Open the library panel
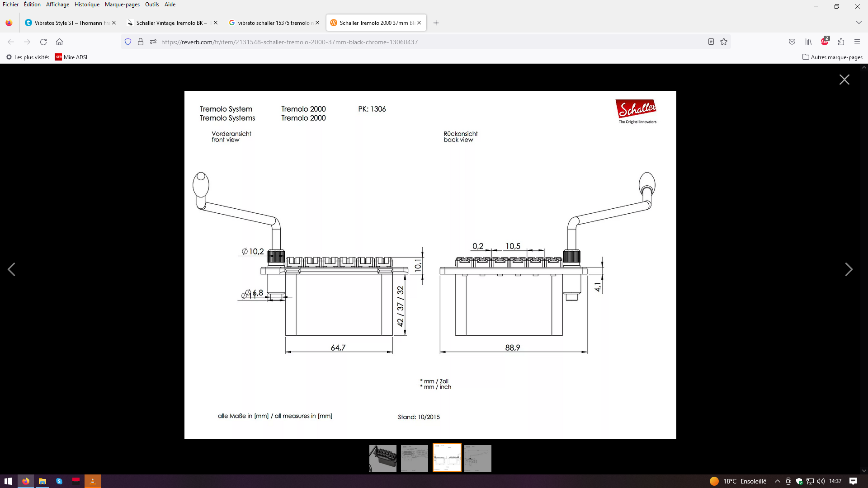This screenshot has width=868, height=488. [808, 42]
